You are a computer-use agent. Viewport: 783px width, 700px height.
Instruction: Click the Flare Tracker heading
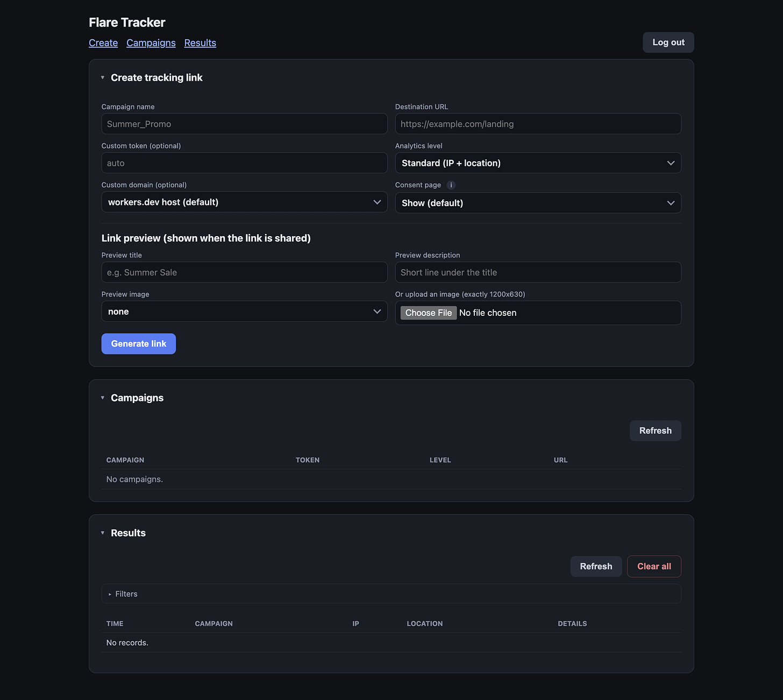point(127,23)
